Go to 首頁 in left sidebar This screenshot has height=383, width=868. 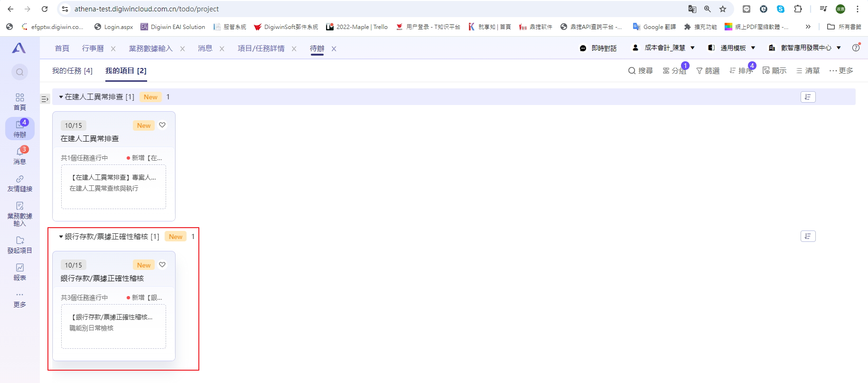tap(19, 102)
